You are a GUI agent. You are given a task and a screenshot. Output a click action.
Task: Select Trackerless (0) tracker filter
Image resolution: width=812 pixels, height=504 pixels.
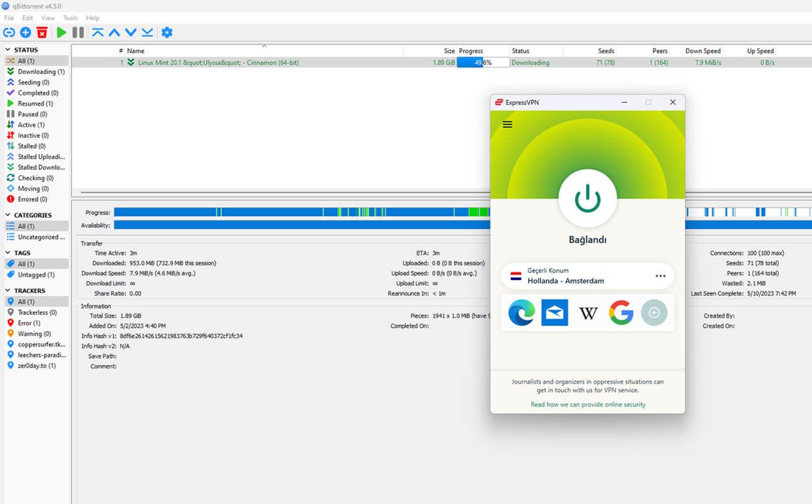31,312
